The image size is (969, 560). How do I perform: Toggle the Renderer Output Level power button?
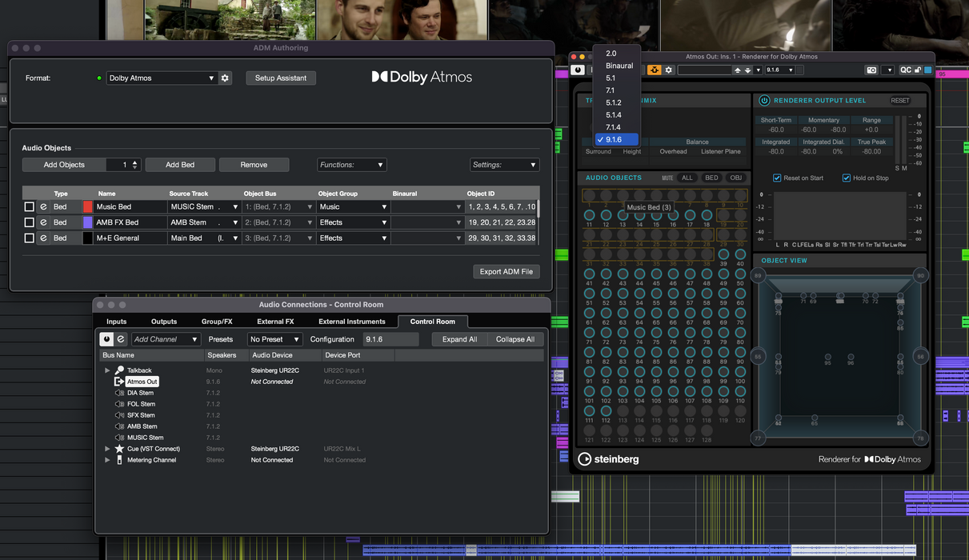tap(764, 101)
